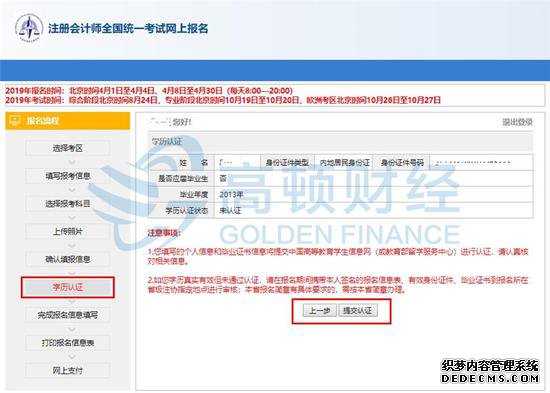Click the 2013年 graduation year cell
This screenshot has width=550, height=393.
(374, 194)
